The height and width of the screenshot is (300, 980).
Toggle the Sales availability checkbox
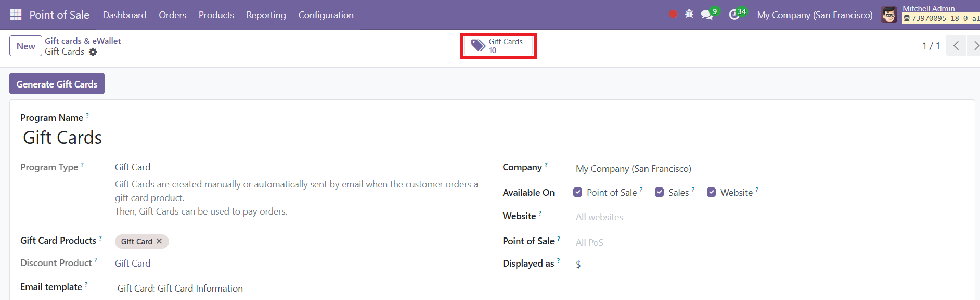click(659, 192)
